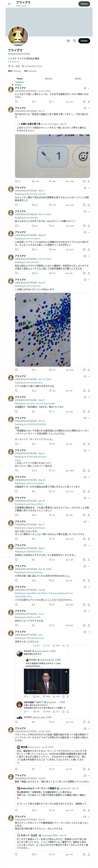The height and width of the screenshot is (868, 98).
Task: Repost the Apr 11 post with 2.3K reposts
Action: [x=33, y=181]
